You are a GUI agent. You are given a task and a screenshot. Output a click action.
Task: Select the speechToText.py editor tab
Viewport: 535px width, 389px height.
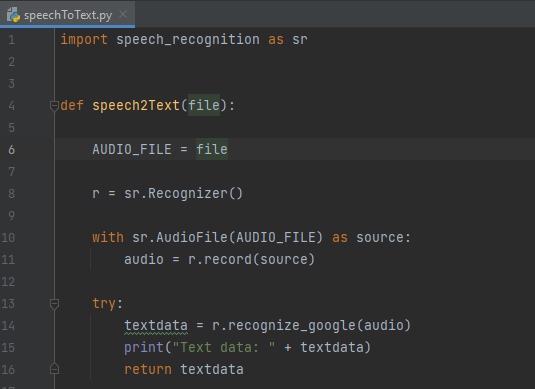(67, 14)
